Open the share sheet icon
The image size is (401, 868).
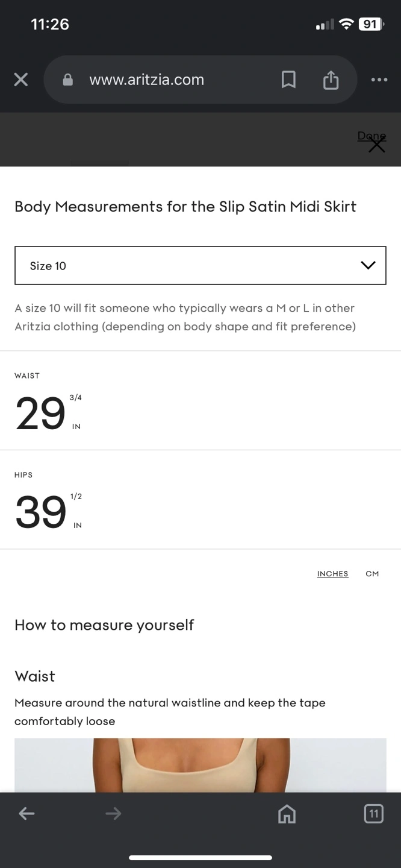(x=331, y=80)
